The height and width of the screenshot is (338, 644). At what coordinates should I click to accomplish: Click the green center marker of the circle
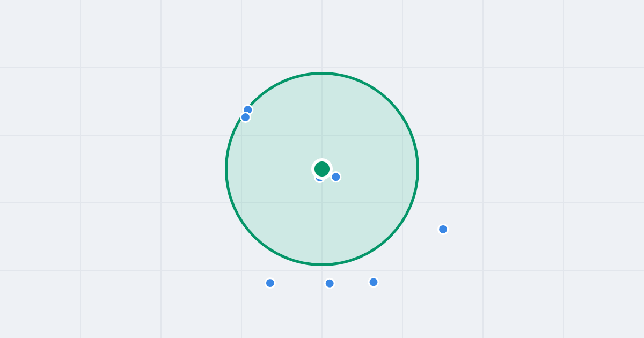tap(322, 169)
